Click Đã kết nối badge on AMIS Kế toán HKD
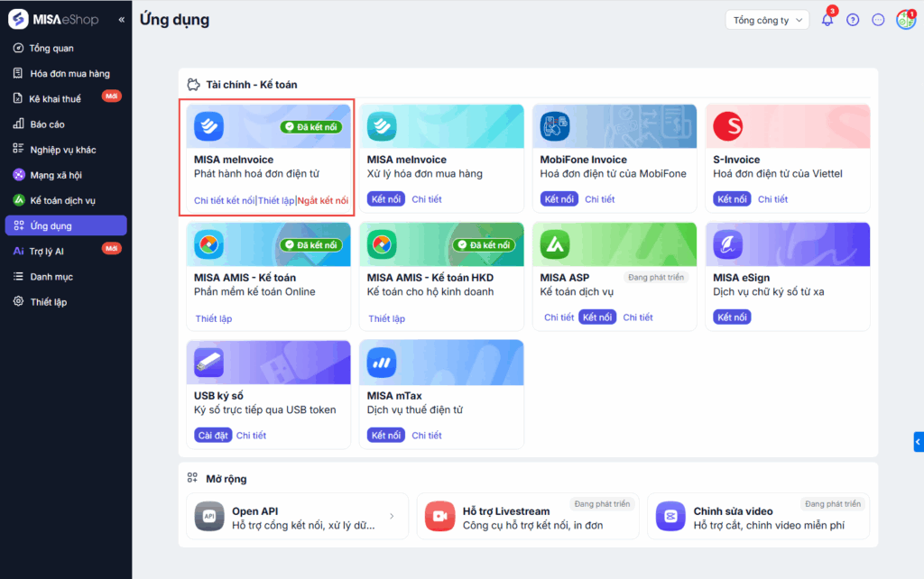The image size is (924, 579). (x=485, y=244)
